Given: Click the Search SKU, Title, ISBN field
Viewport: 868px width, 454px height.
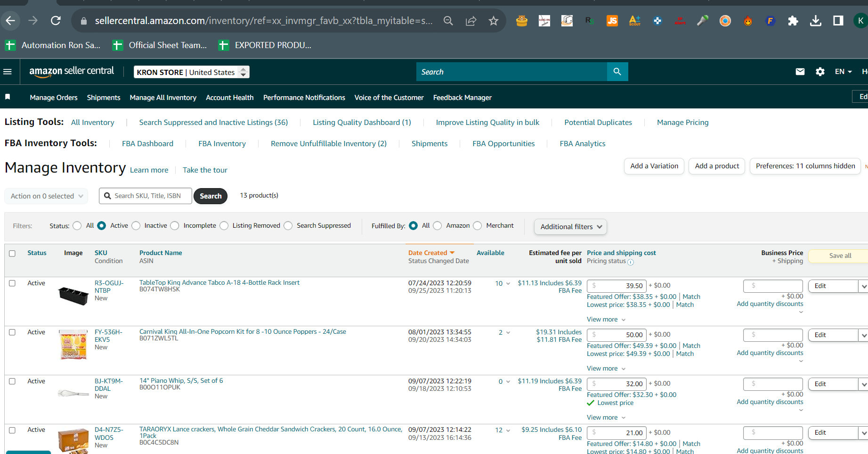Looking at the screenshot, I should pos(146,196).
